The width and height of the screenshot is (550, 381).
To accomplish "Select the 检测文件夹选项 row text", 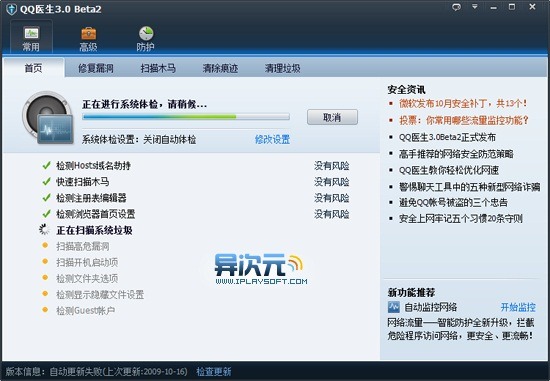I will [x=87, y=279].
